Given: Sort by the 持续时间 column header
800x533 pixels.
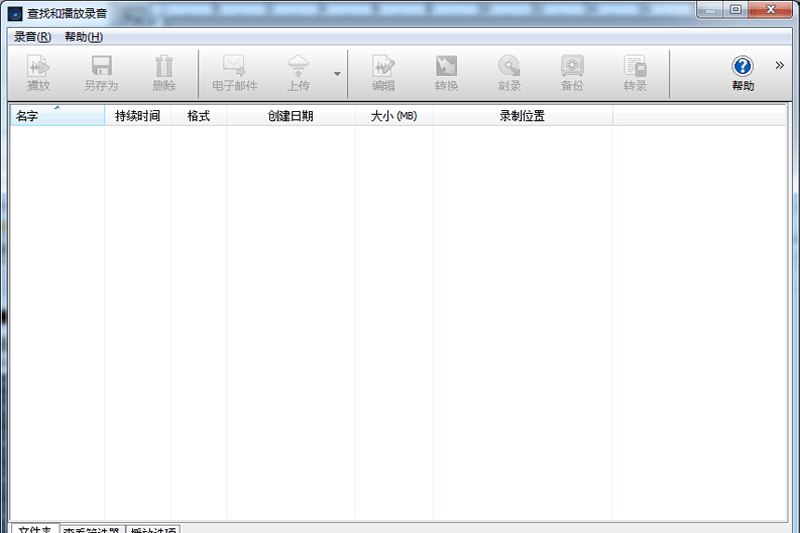Looking at the screenshot, I should 138,116.
